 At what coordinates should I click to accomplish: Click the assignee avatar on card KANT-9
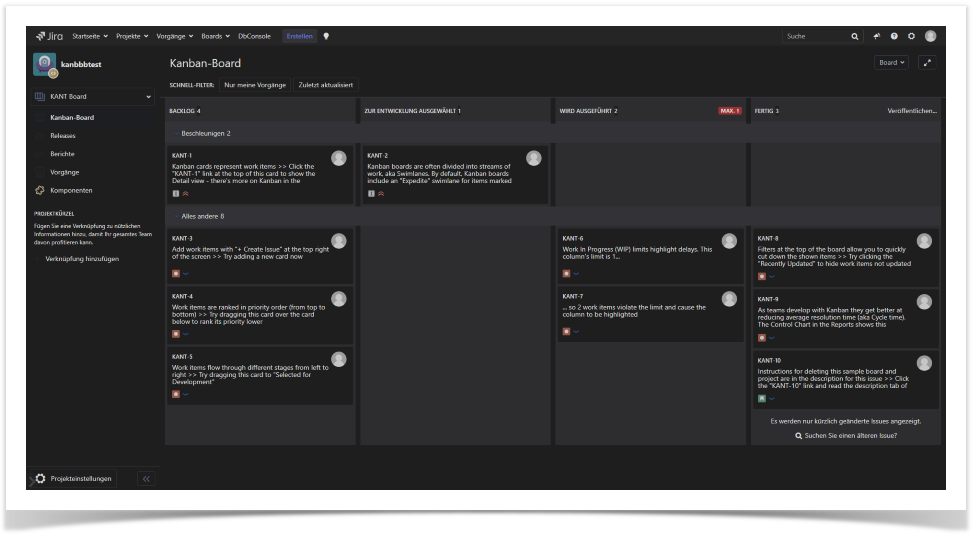click(924, 302)
